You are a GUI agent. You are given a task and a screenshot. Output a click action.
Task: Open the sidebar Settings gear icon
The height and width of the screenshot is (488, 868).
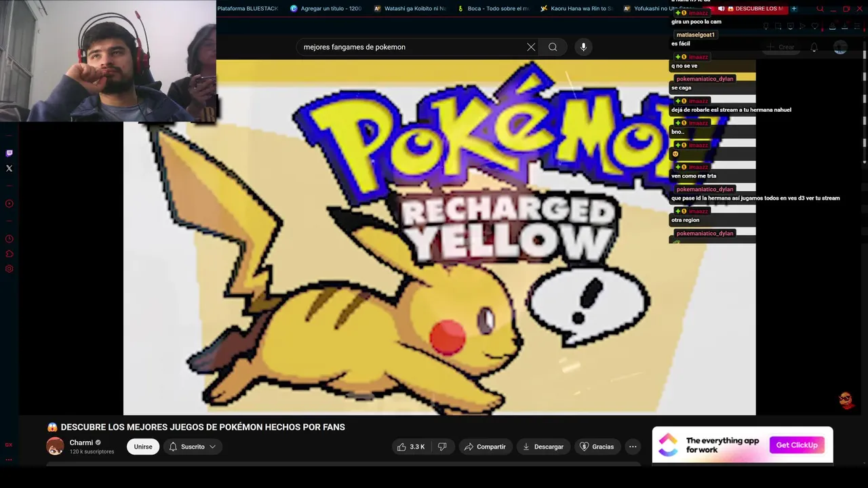pyautogui.click(x=9, y=268)
